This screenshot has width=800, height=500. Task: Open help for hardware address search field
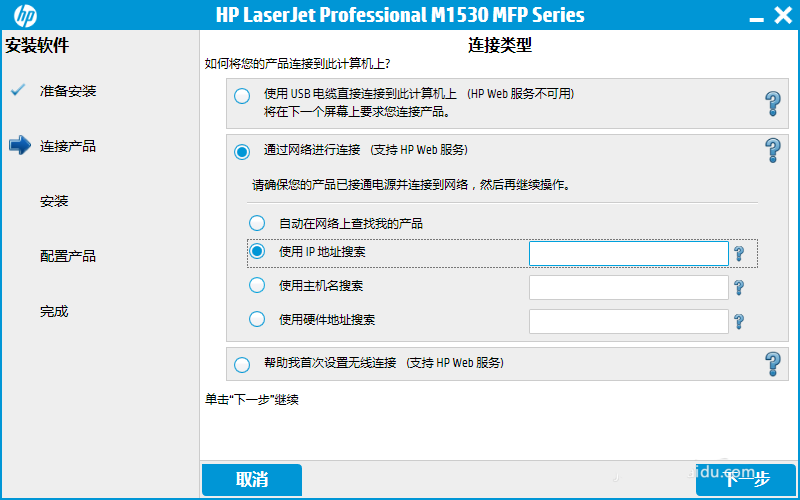739,322
